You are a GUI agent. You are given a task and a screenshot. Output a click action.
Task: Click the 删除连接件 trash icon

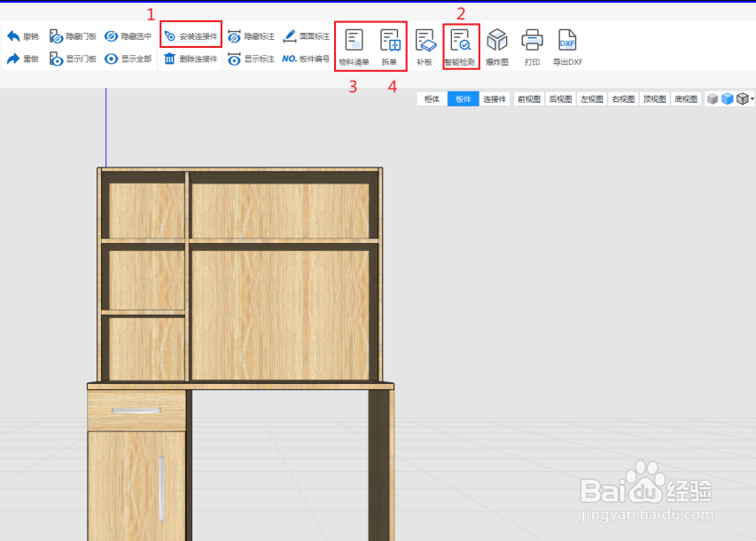pos(169,59)
